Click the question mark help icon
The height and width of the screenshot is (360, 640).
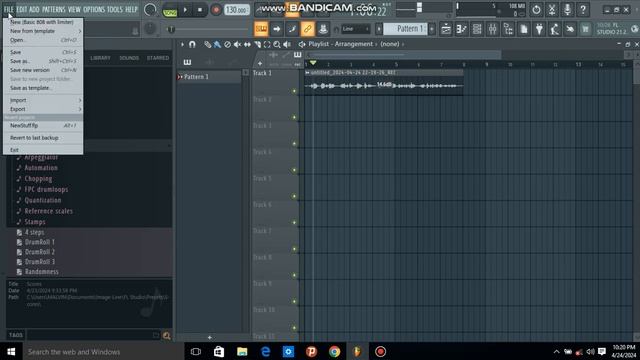pyautogui.click(x=583, y=9)
